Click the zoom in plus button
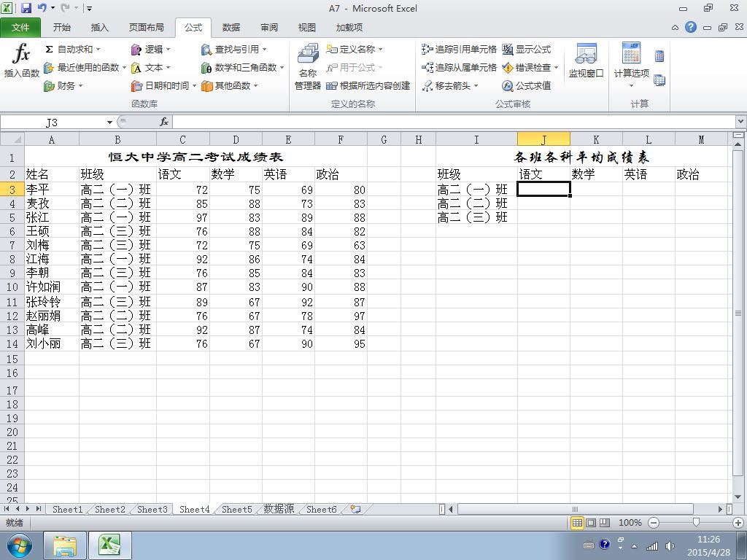 click(738, 523)
